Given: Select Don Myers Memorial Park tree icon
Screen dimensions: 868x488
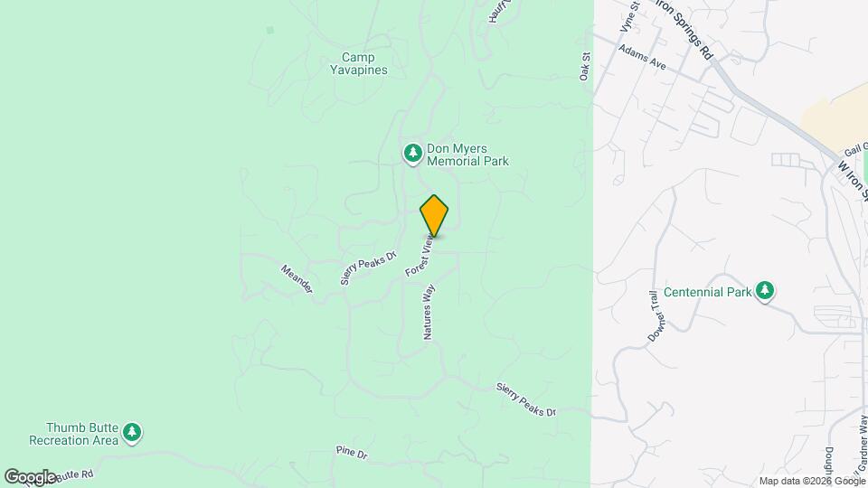Looking at the screenshot, I should coord(412,154).
